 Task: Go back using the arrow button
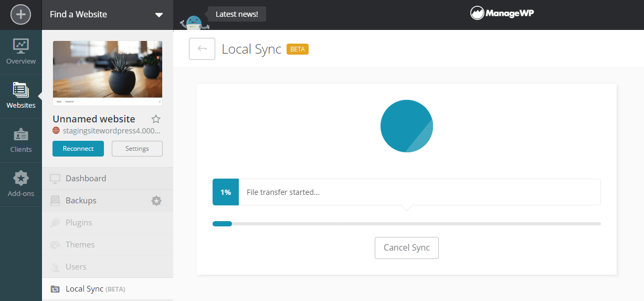(x=202, y=49)
